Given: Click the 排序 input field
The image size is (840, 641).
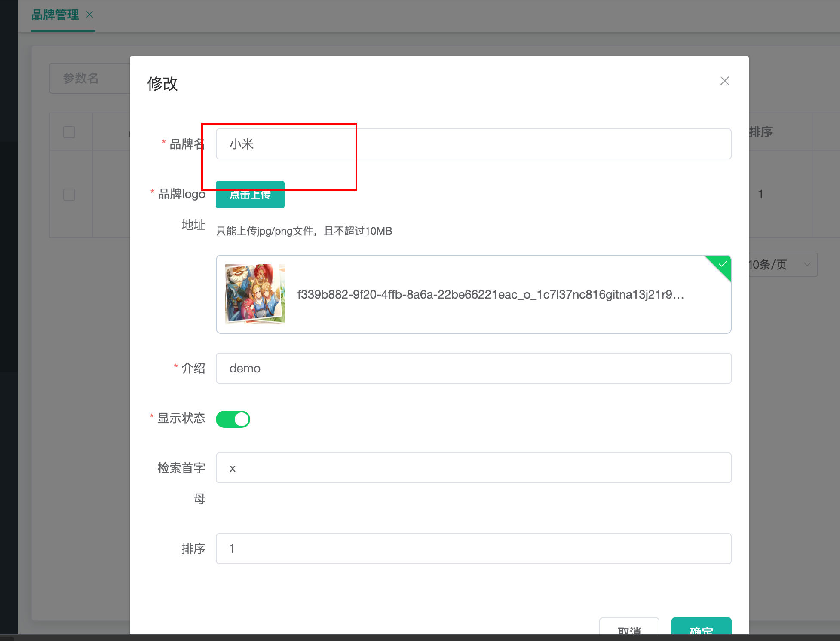Looking at the screenshot, I should click(x=473, y=549).
